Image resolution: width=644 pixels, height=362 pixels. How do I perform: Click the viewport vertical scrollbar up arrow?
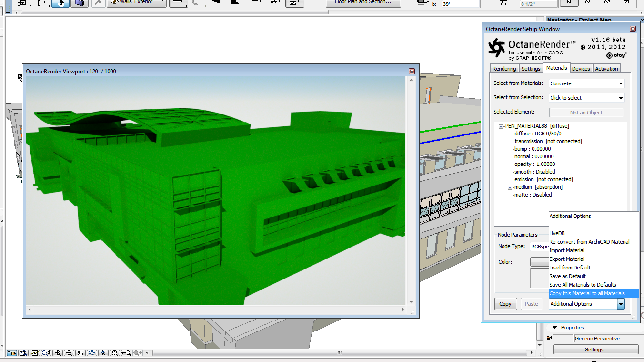coord(412,80)
